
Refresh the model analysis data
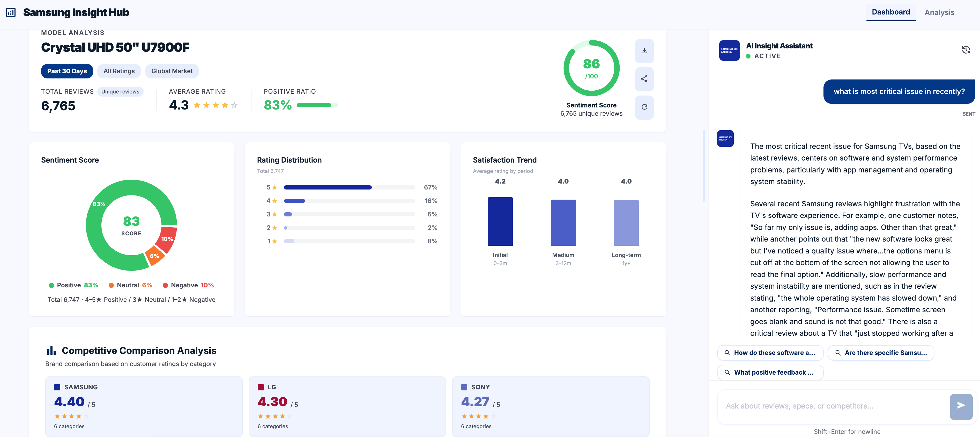pos(644,107)
